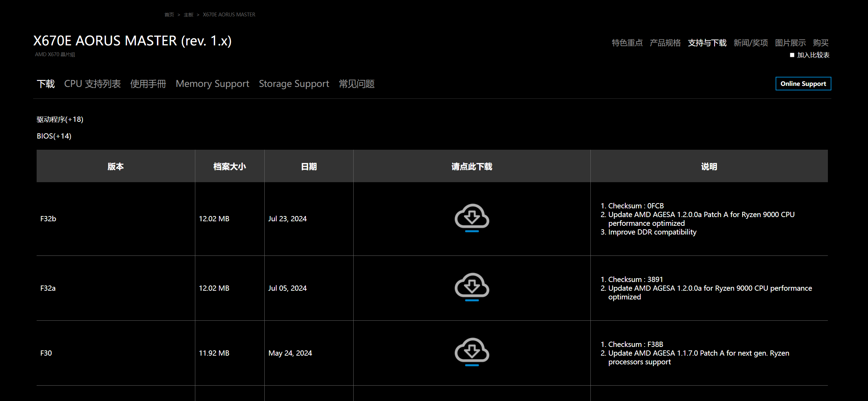Click Checksum : 0FCB description line
Image resolution: width=868 pixels, height=401 pixels.
(x=636, y=206)
